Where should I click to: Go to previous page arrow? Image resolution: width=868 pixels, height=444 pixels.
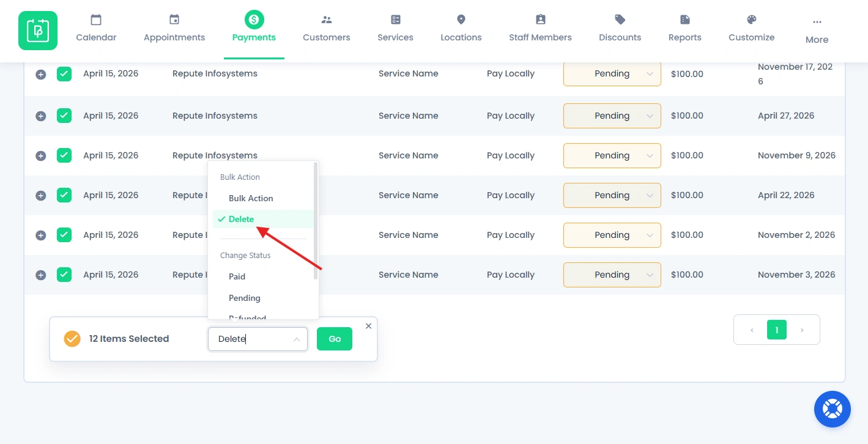(x=752, y=330)
